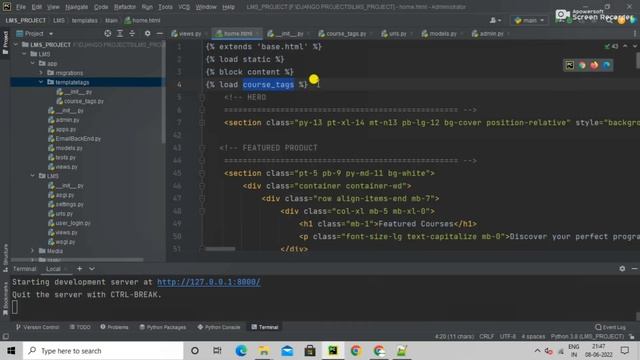Collapse the app folder in project tree
The width and height of the screenshot is (640, 360).
tap(33, 63)
